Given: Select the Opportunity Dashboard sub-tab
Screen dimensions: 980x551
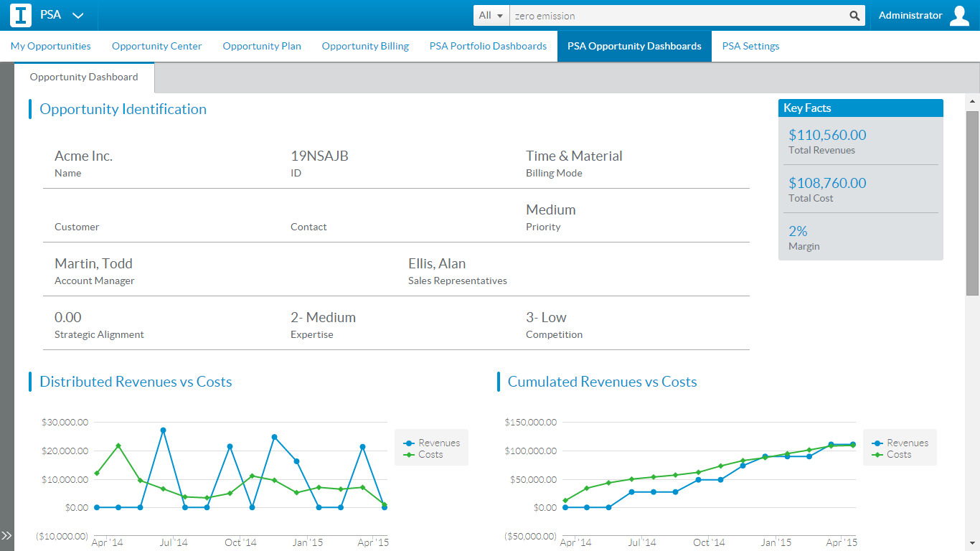Looking at the screenshot, I should coord(84,77).
